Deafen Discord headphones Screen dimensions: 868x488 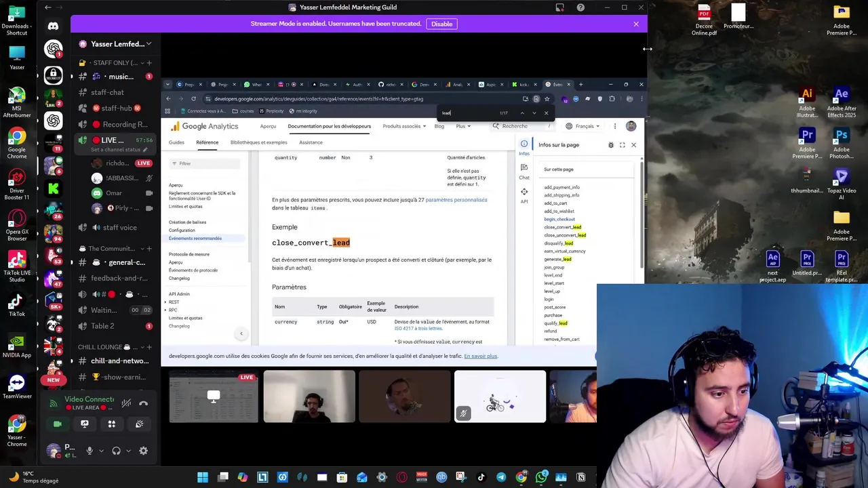(116, 451)
